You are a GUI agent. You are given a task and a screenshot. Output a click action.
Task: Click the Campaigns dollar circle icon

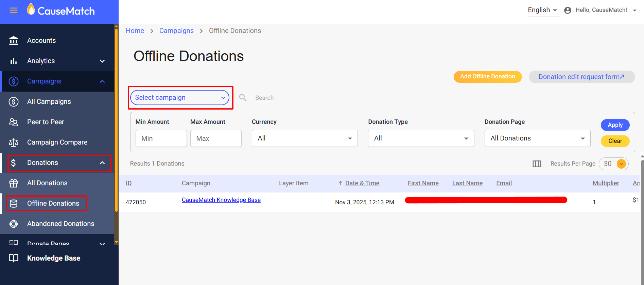pos(14,81)
